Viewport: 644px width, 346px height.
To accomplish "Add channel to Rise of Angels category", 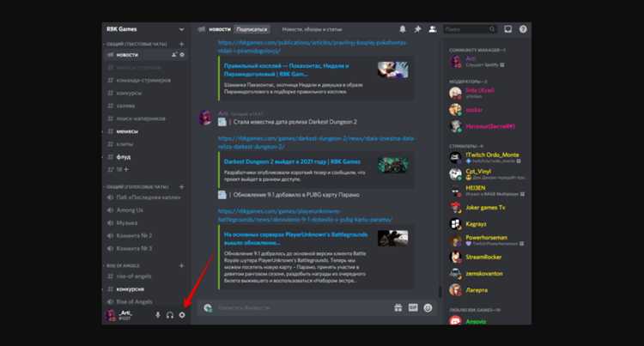I will pos(181,265).
